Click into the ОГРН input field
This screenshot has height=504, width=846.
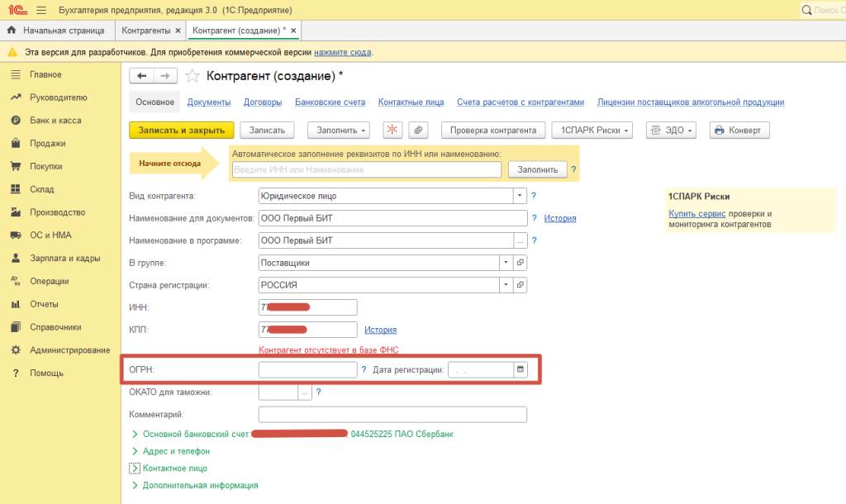307,369
